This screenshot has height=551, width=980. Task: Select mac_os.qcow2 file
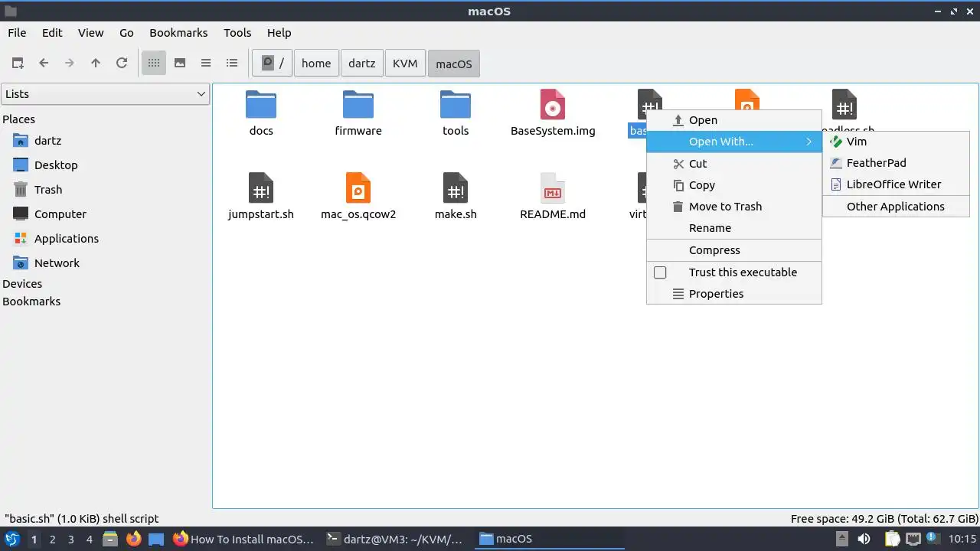tap(358, 197)
